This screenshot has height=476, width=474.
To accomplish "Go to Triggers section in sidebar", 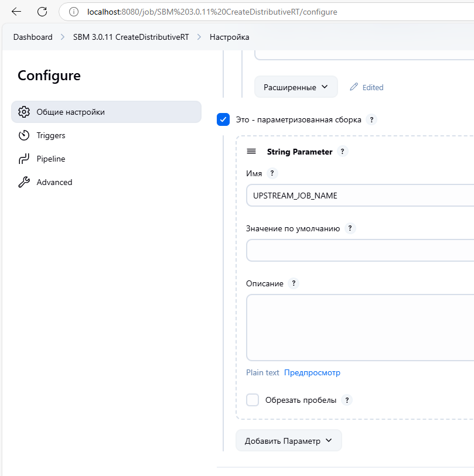I will [51, 135].
